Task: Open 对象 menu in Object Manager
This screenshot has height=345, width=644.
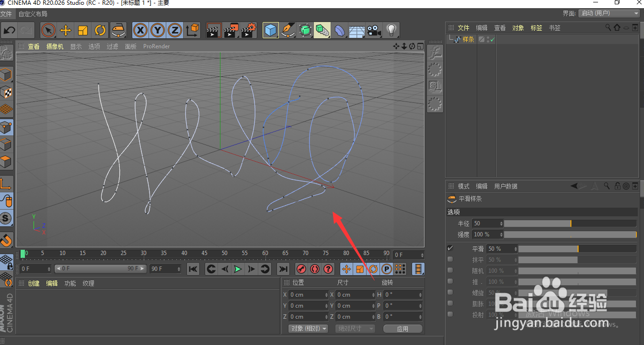Action: point(518,28)
